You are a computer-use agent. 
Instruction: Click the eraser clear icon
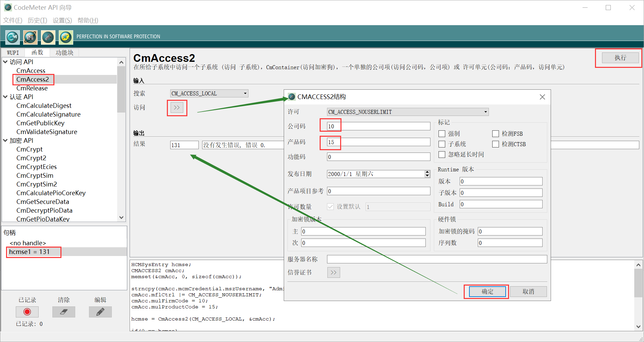tap(63, 312)
